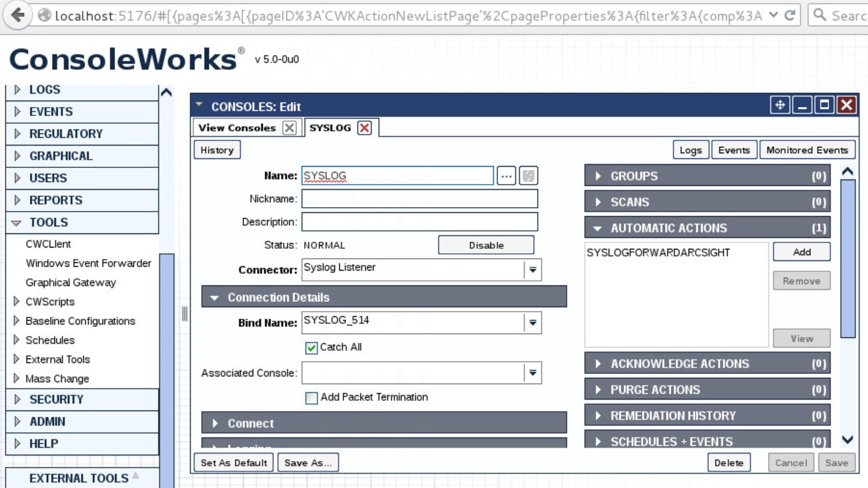Expand Baseline Configurations tree item
The width and height of the screenshot is (868, 488).
point(17,321)
